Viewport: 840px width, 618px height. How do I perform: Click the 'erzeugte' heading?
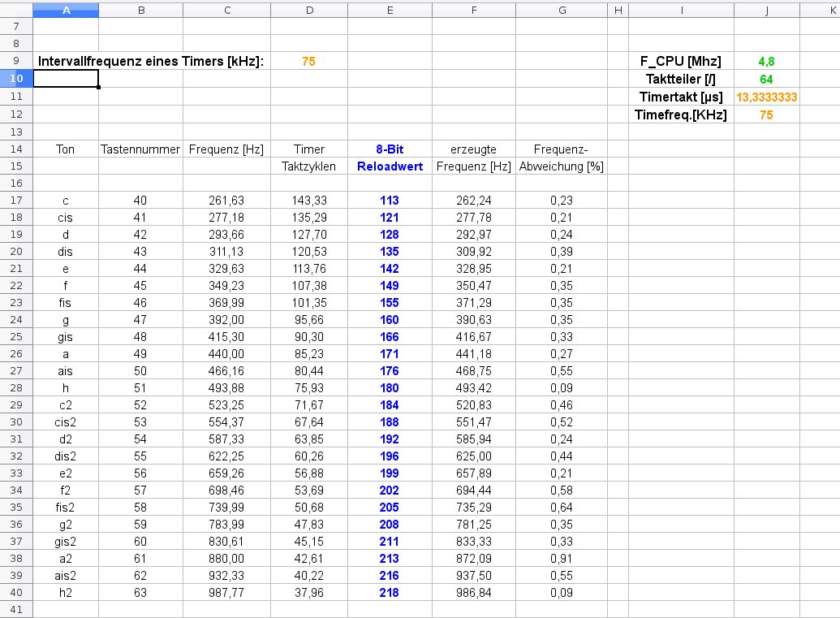pos(473,149)
